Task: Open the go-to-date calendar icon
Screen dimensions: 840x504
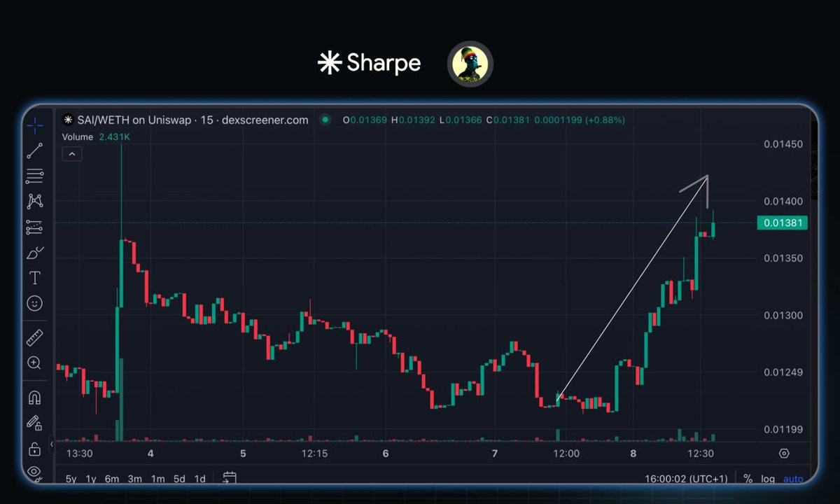Action: coord(229,478)
